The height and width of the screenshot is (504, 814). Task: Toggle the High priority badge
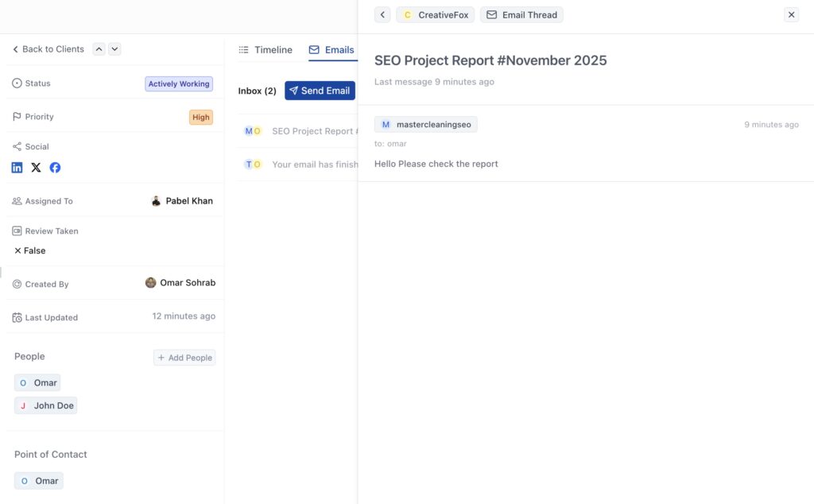click(x=200, y=117)
